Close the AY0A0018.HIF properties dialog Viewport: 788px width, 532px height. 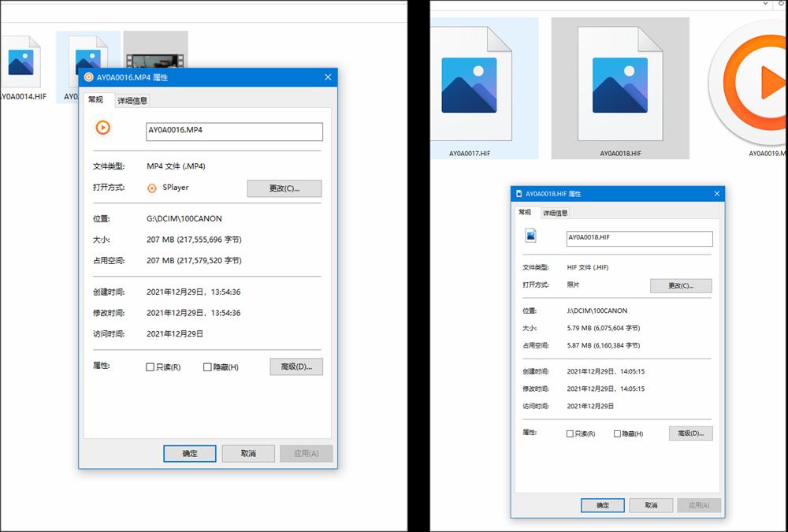[x=716, y=194]
